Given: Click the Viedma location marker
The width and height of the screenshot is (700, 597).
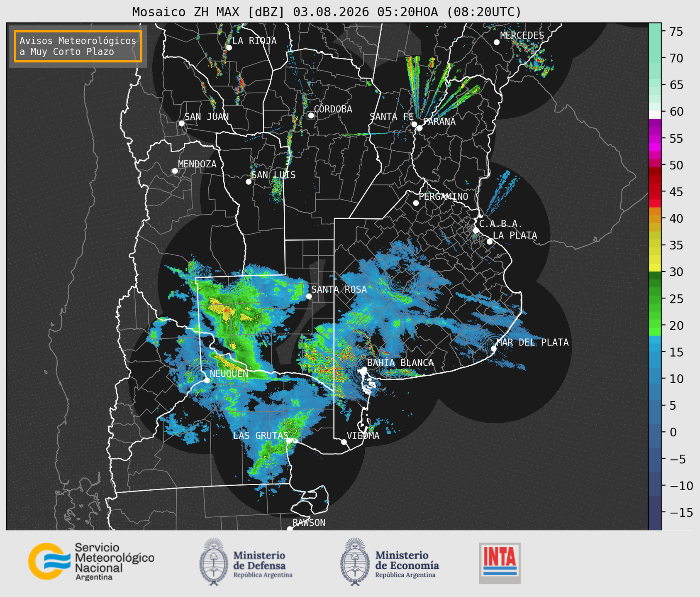Looking at the screenshot, I should coord(344,442).
